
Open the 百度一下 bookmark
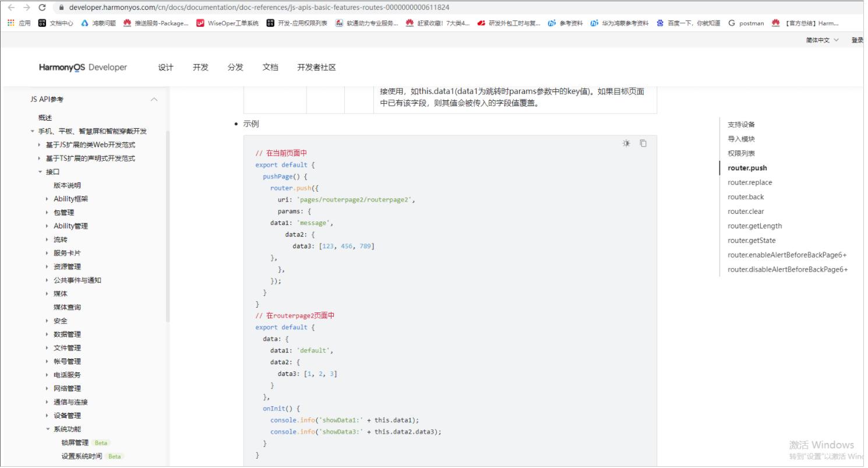pos(689,23)
